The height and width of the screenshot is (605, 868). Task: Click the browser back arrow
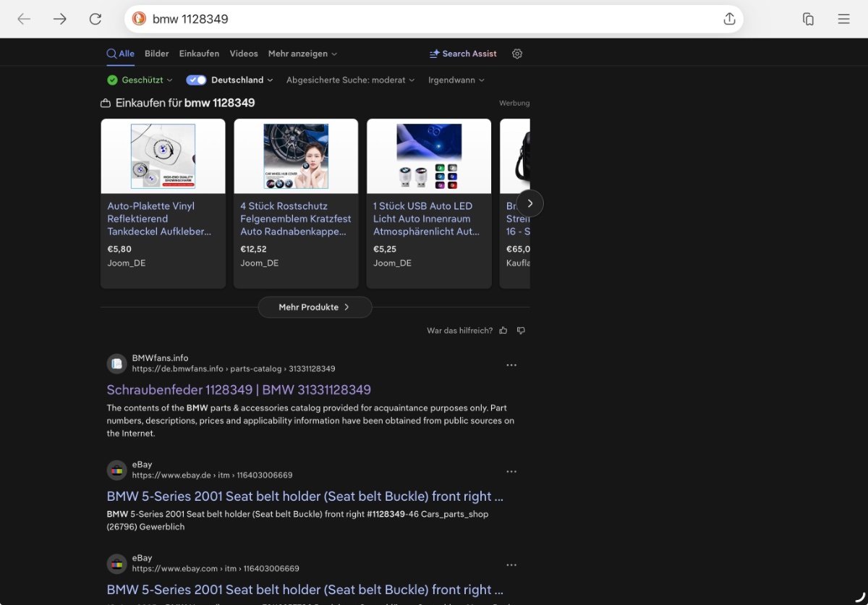click(24, 20)
